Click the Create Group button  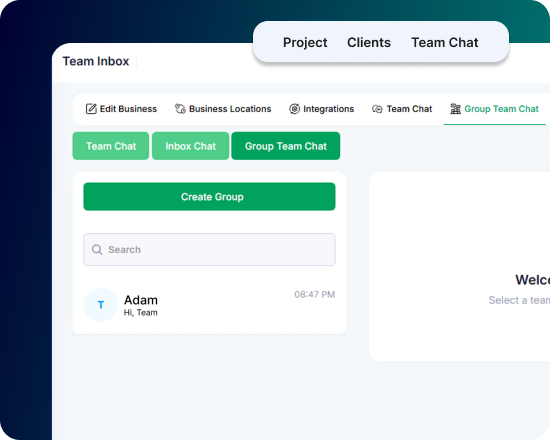pyautogui.click(x=209, y=196)
